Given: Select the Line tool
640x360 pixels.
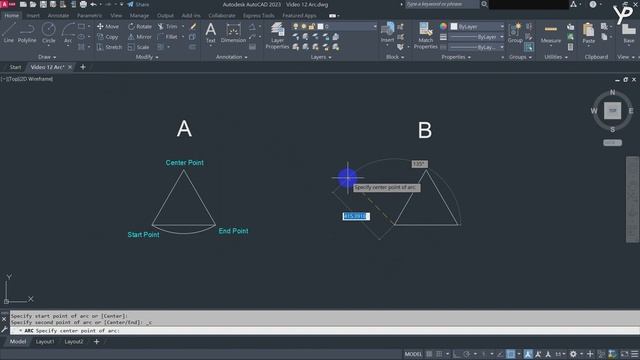Looking at the screenshot, I should pyautogui.click(x=9, y=33).
